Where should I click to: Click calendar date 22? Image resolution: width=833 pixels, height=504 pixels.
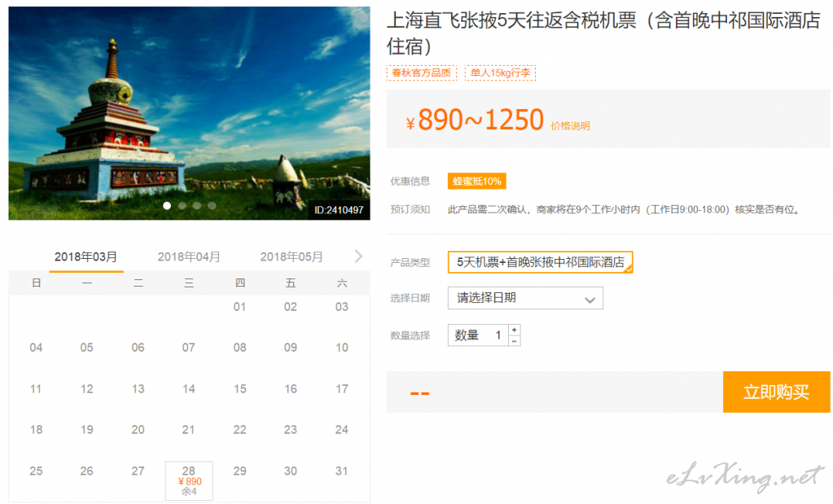pyautogui.click(x=239, y=430)
